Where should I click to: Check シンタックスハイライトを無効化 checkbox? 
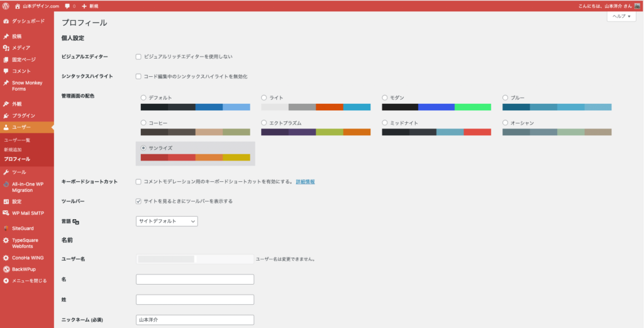pos(138,76)
